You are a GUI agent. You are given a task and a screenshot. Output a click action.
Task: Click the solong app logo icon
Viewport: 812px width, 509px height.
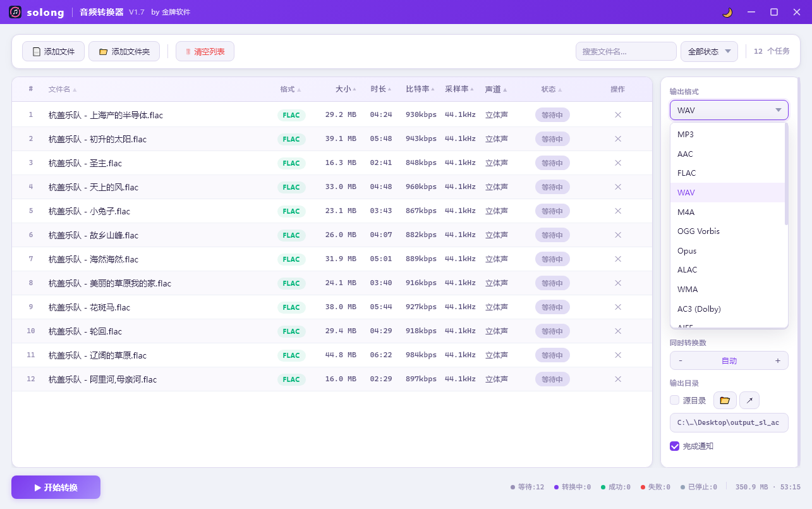[14, 12]
